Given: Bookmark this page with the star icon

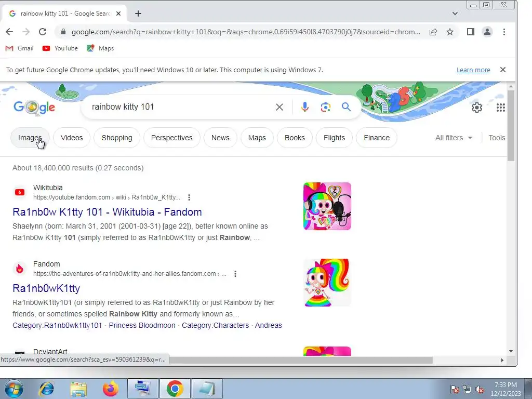Looking at the screenshot, I should [x=450, y=32].
